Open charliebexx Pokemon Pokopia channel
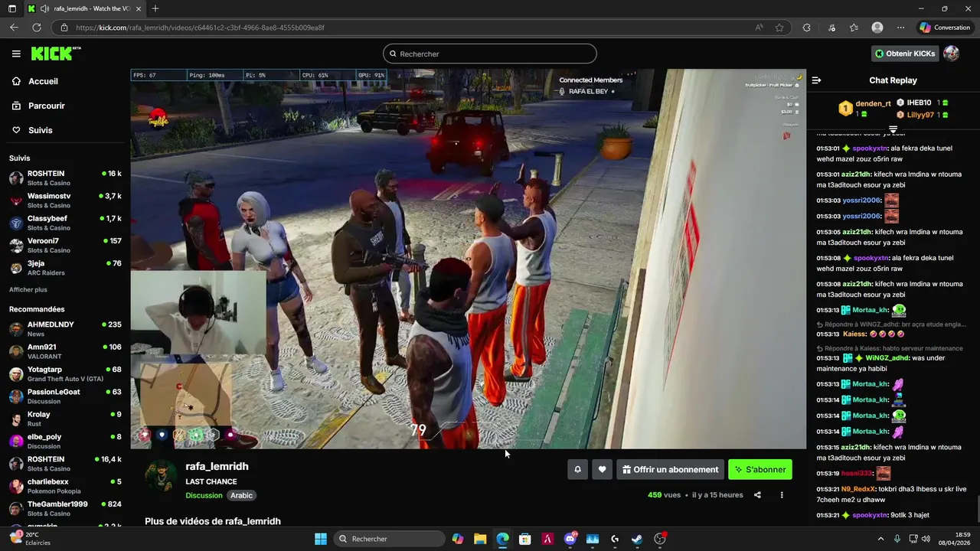Viewport: 980px width, 551px height. [x=65, y=487]
